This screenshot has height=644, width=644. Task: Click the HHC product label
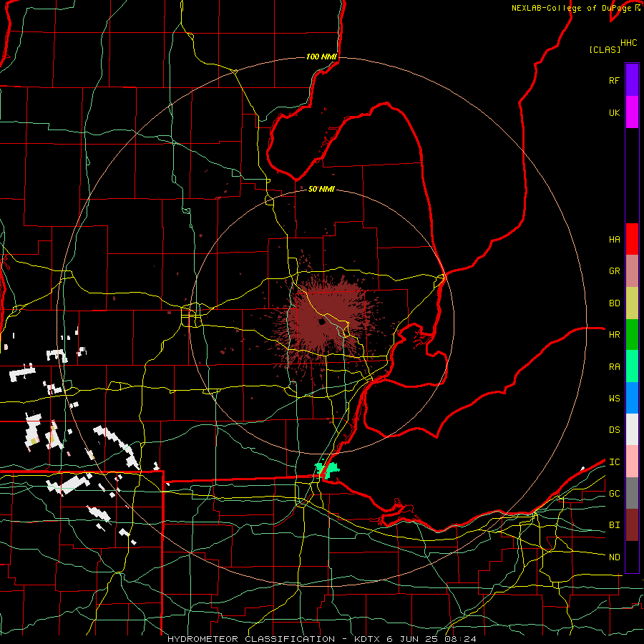click(x=628, y=43)
